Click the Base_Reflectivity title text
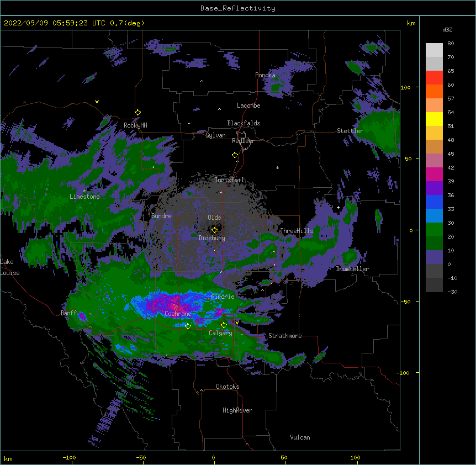 click(238, 8)
